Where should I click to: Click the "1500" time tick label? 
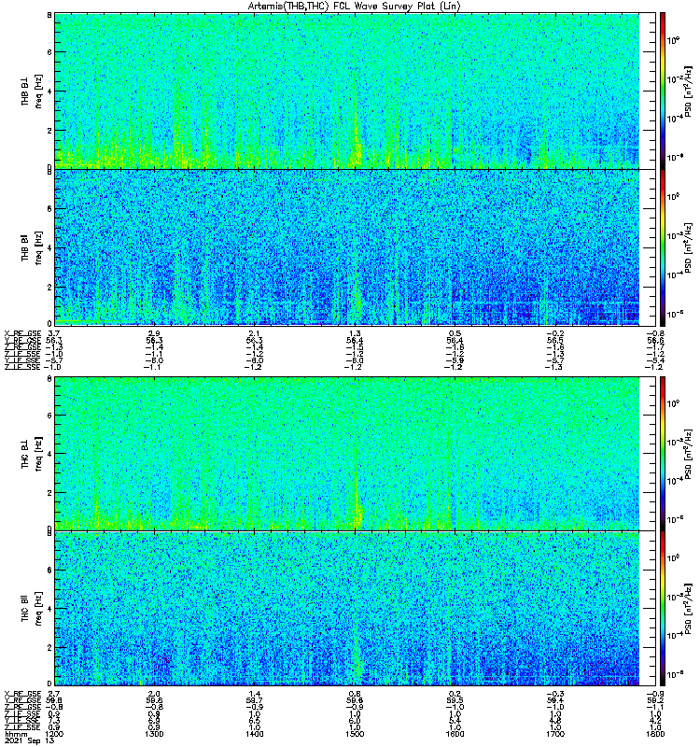[355, 734]
